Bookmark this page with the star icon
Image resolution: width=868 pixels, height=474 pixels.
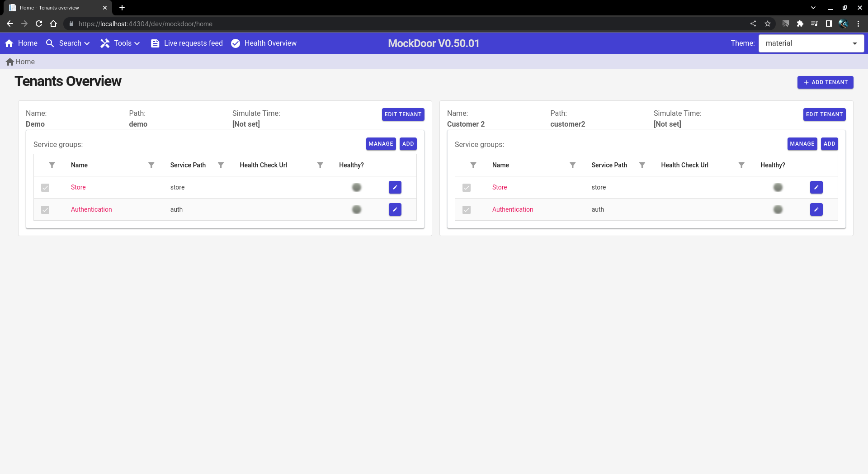pyautogui.click(x=768, y=24)
